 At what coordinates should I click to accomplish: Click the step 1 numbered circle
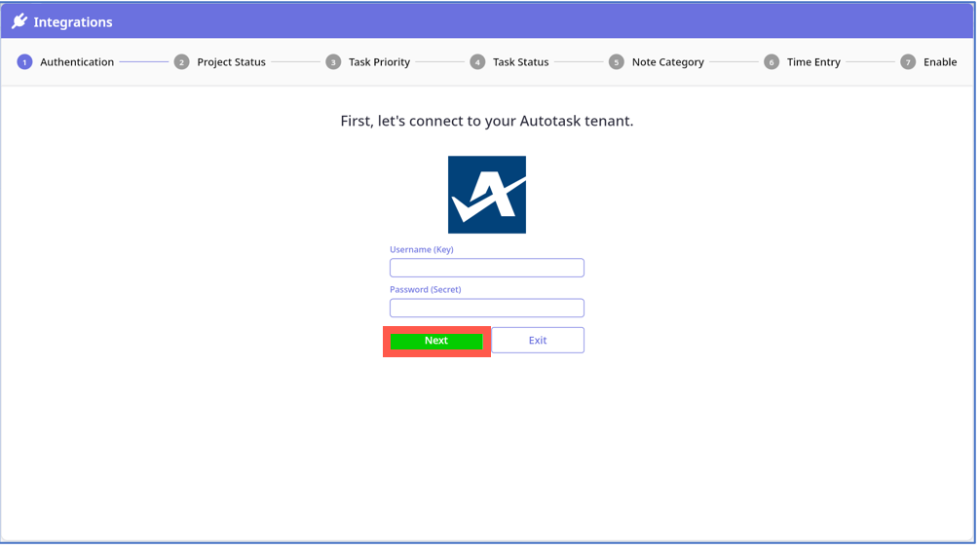coord(24,62)
